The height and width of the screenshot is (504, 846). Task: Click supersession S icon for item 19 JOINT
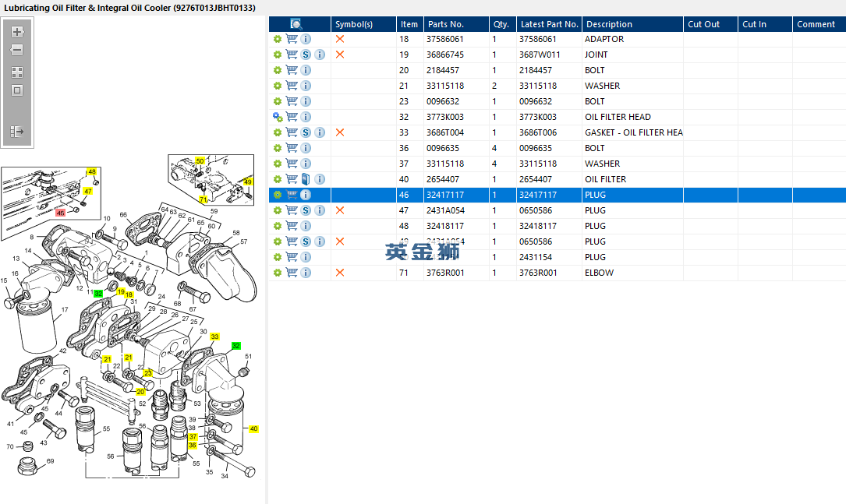tap(306, 55)
